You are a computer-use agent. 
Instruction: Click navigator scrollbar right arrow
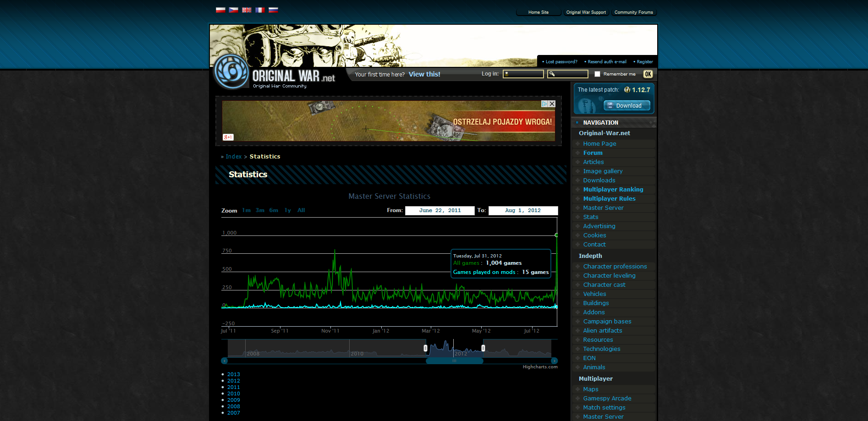(x=554, y=361)
